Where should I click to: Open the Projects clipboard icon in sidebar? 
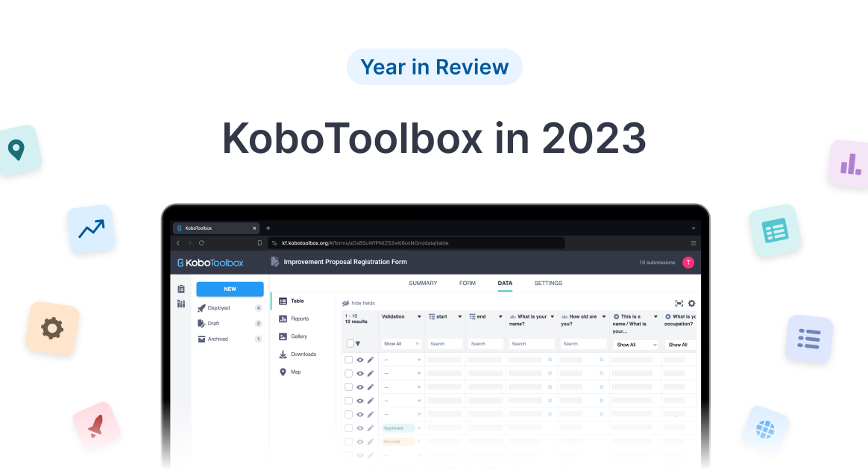click(180, 289)
